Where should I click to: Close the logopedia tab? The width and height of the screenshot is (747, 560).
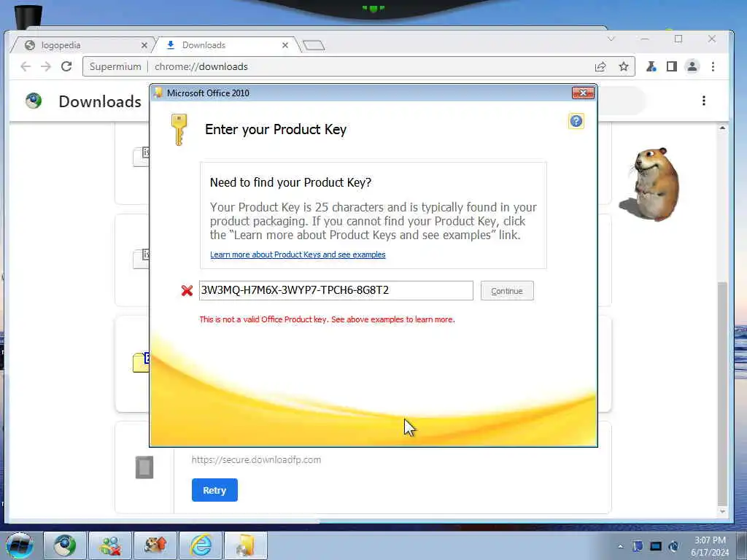(x=144, y=45)
